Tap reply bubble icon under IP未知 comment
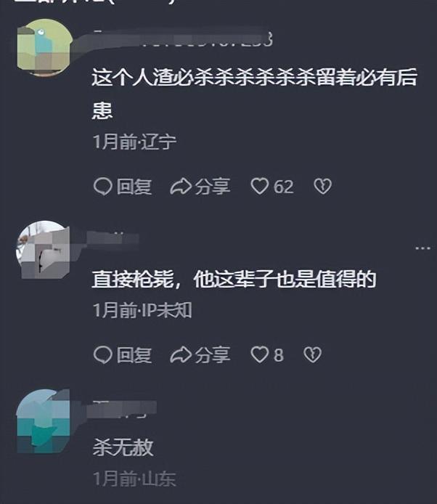 tap(102, 355)
